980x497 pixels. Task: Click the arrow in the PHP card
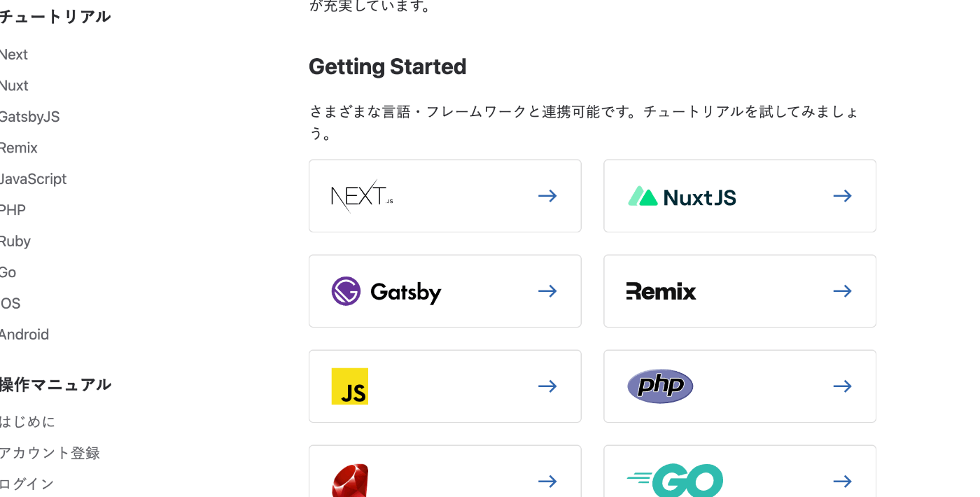click(842, 386)
